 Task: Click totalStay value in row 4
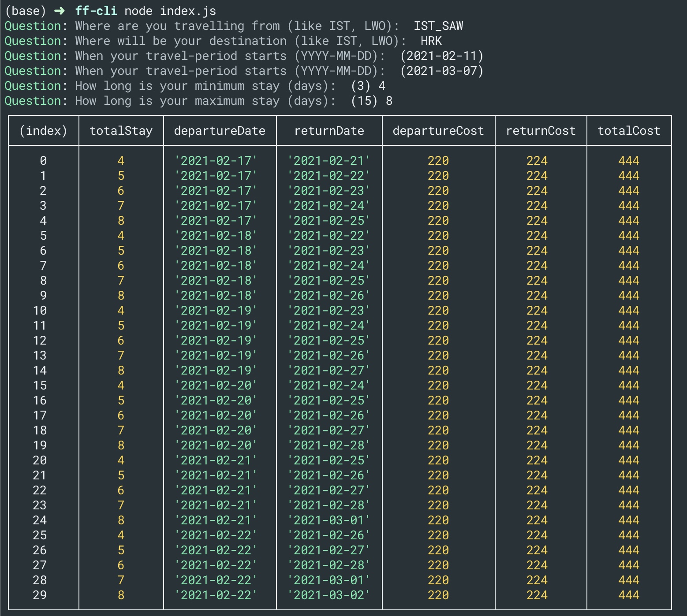coord(121,221)
